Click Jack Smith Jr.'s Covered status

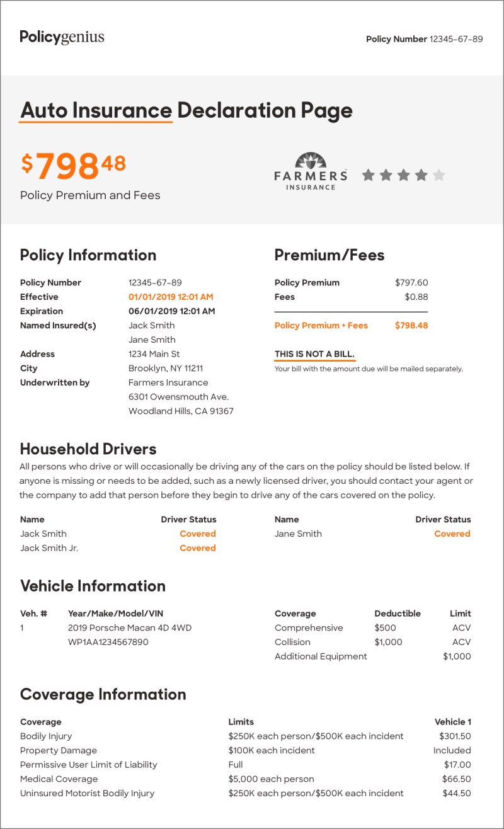[x=198, y=548]
